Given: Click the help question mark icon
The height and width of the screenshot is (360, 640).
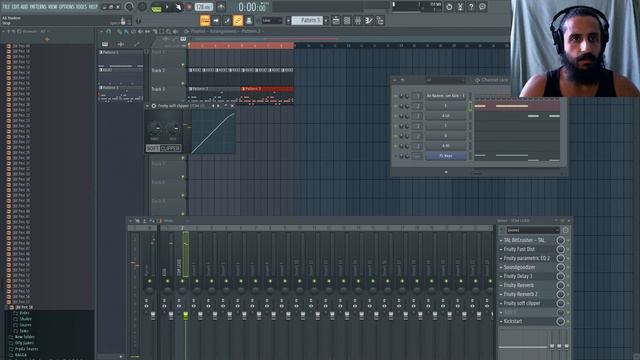Looking at the screenshot, I should pos(471,7).
